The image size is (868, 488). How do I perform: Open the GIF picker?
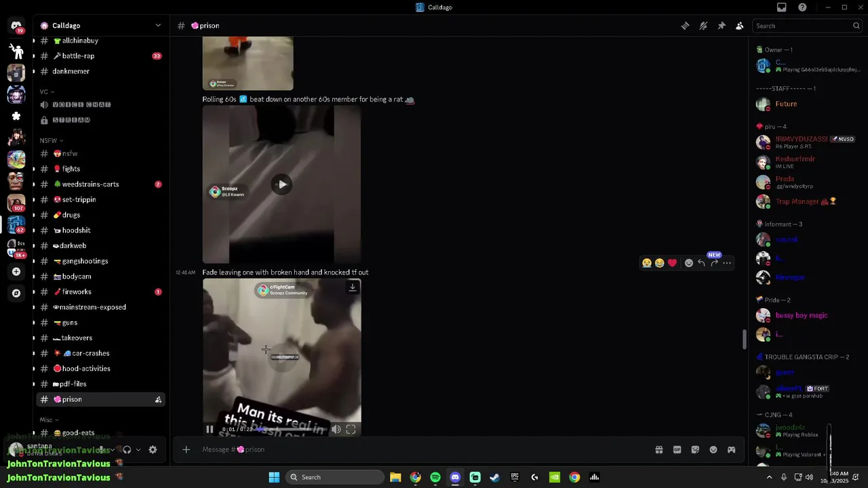click(x=677, y=449)
